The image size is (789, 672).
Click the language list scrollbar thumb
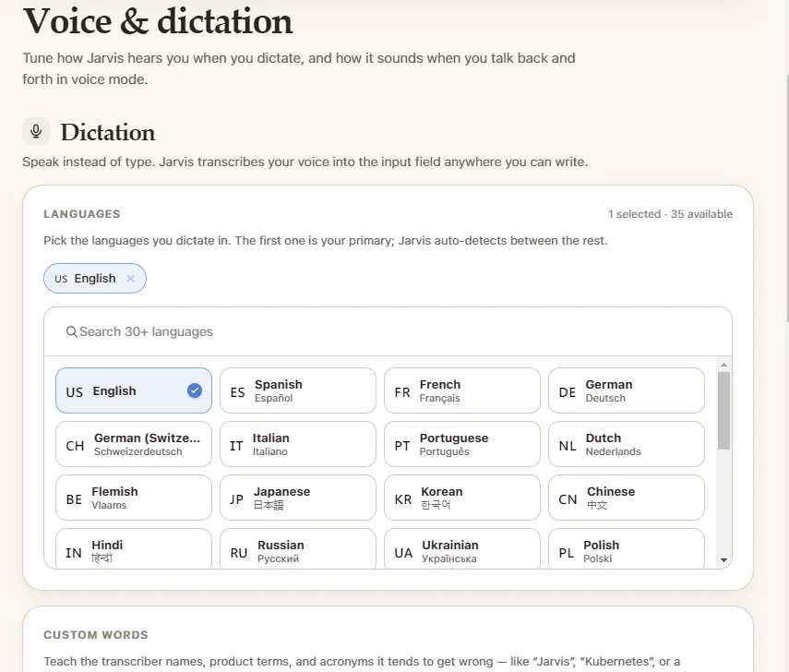coord(723,411)
